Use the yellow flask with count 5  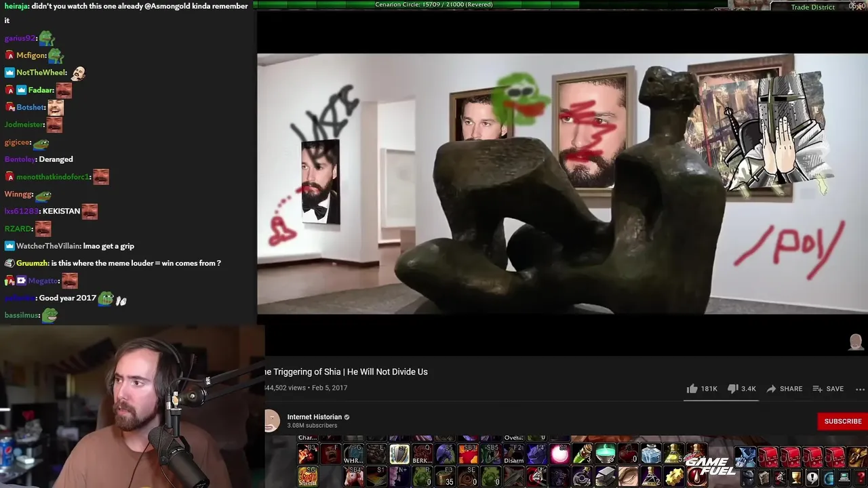click(x=674, y=453)
